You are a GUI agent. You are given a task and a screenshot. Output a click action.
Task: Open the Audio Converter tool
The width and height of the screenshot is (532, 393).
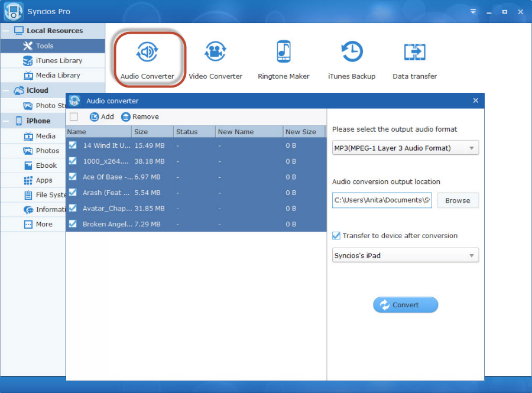tap(147, 60)
